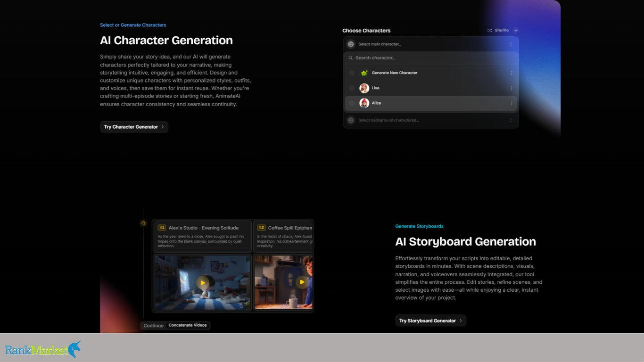This screenshot has width=644, height=362.
Task: Select the radio button next to Alice
Action: [x=352, y=103]
